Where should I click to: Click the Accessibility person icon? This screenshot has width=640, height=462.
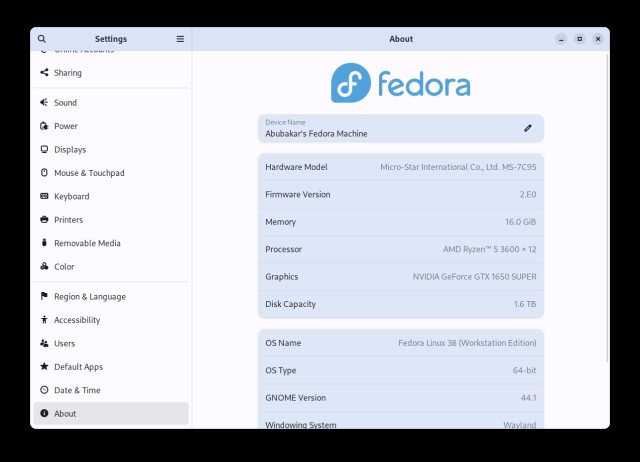pos(44,320)
